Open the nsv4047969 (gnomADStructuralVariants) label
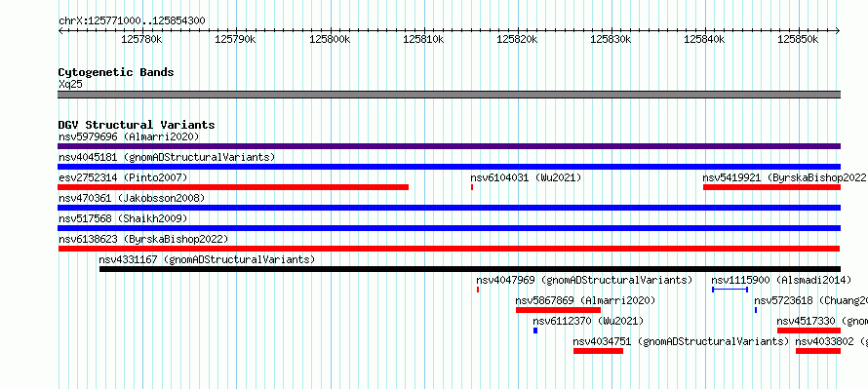This screenshot has width=868, height=389. 584,280
